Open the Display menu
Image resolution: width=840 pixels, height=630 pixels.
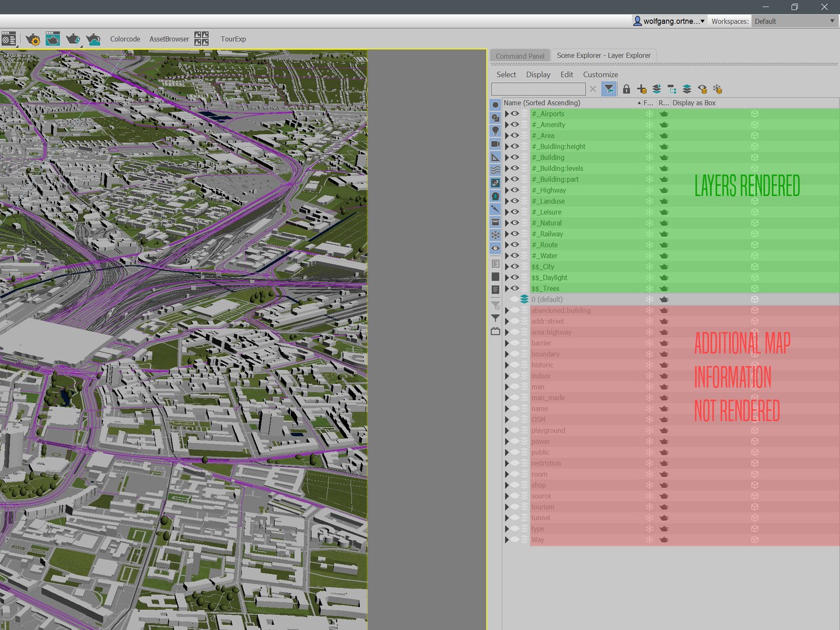click(x=538, y=75)
